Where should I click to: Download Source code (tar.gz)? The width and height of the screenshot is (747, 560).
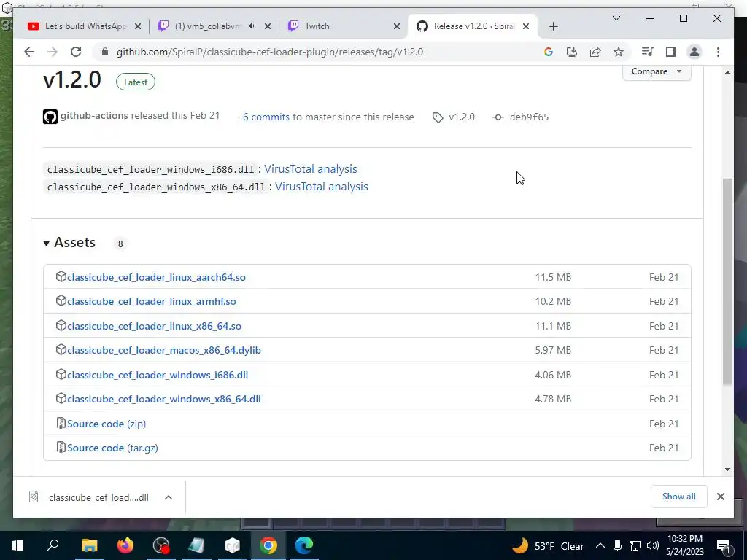112,448
